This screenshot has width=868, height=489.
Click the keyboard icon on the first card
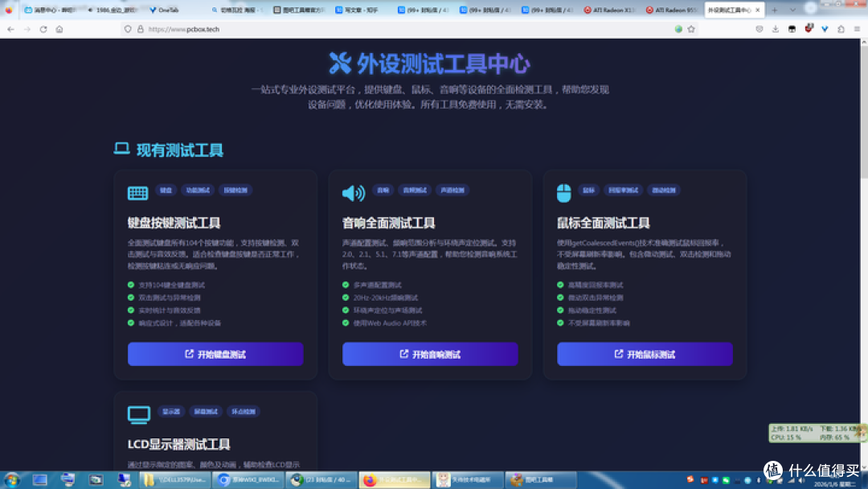pyautogui.click(x=138, y=193)
